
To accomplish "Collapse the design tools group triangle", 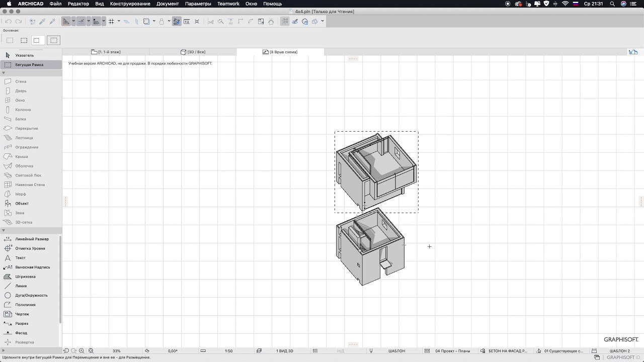I will [x=4, y=73].
